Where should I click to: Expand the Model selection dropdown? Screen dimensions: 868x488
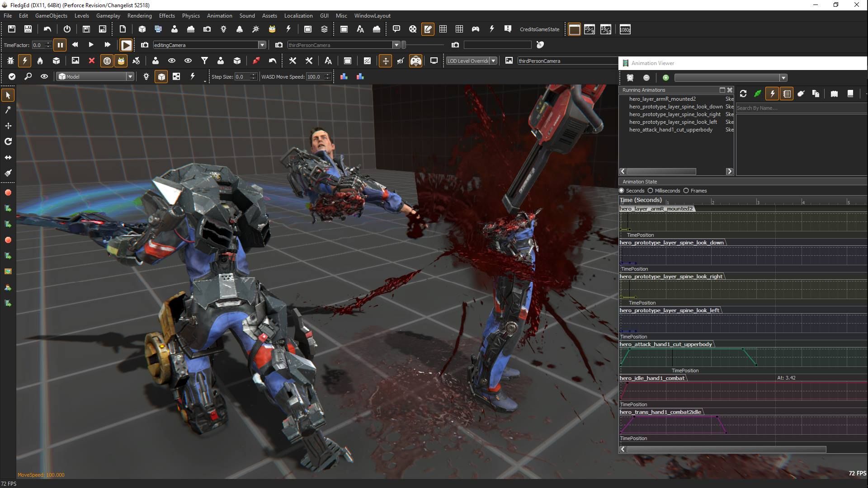[129, 76]
